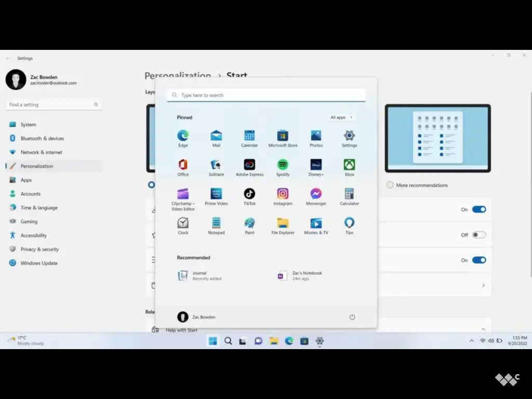Open Apps settings category
This screenshot has width=532, height=399.
click(x=54, y=180)
